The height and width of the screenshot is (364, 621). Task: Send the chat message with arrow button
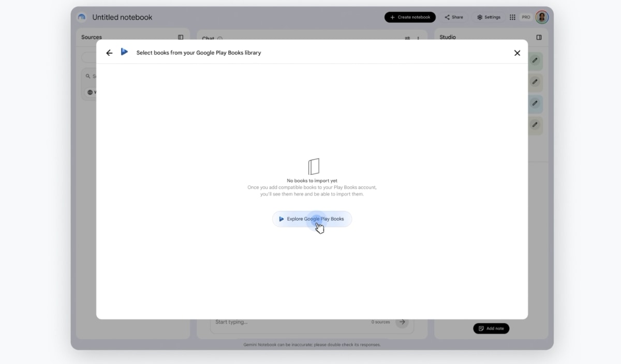402,322
